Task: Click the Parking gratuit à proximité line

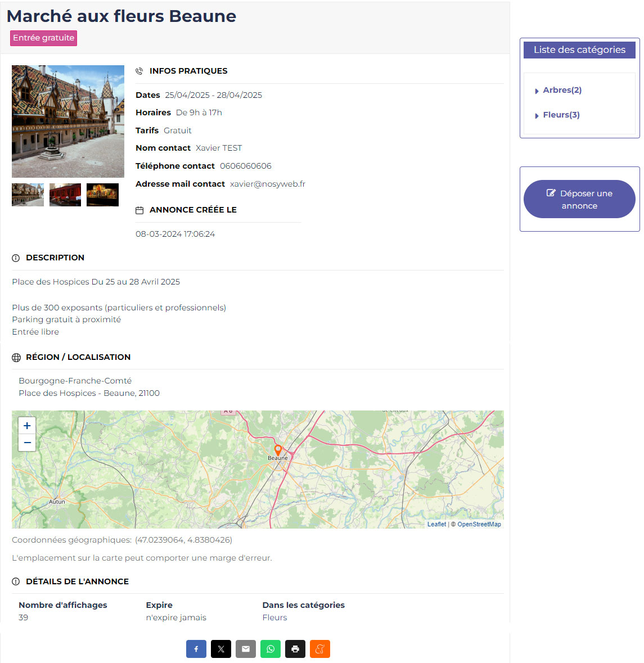Action: point(66,319)
